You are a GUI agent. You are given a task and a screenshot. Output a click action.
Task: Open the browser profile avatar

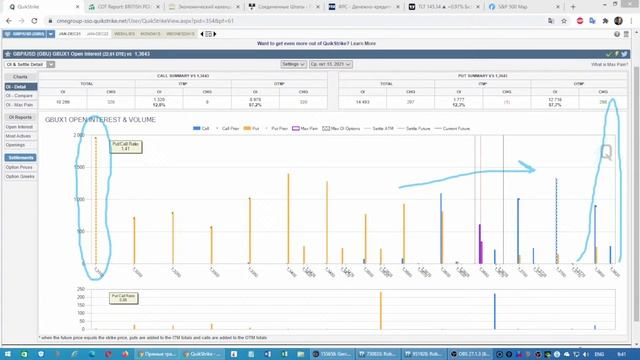point(618,21)
